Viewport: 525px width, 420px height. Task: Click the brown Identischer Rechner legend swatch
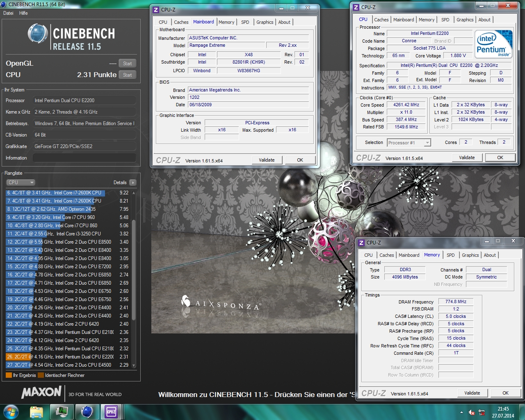coord(41,375)
